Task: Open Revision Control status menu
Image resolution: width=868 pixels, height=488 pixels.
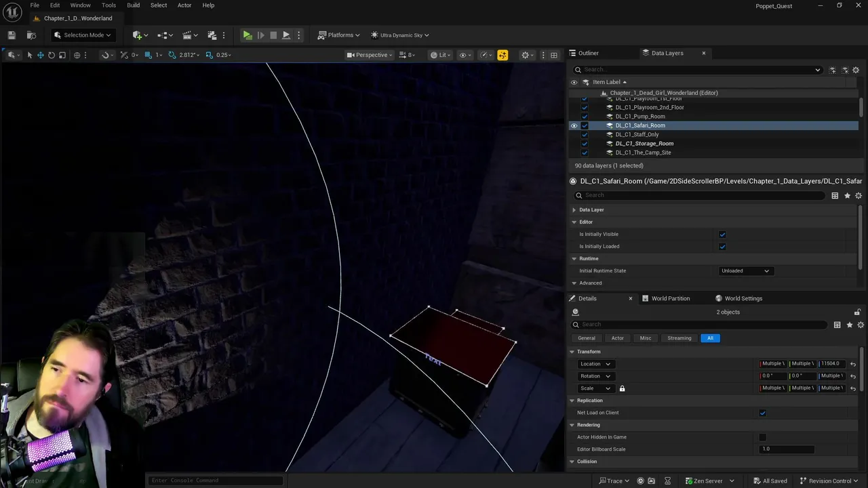Action: (829, 481)
